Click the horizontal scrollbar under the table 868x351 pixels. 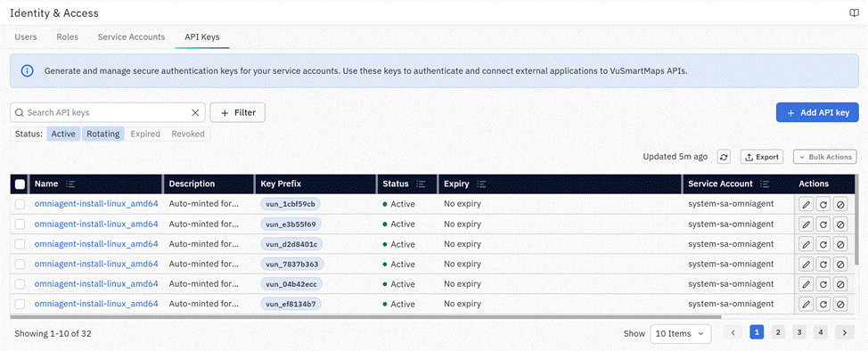click(365, 317)
